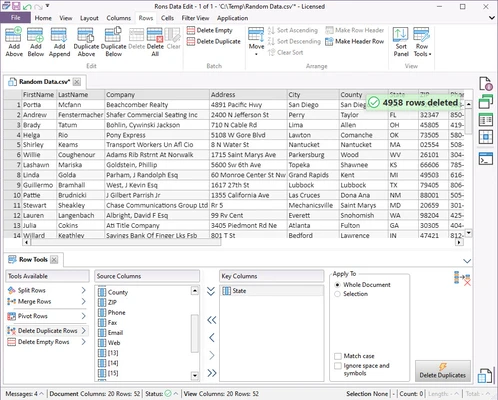Viewport: 498px width, 400px height.
Task: Click the Company column header
Action: [157, 95]
